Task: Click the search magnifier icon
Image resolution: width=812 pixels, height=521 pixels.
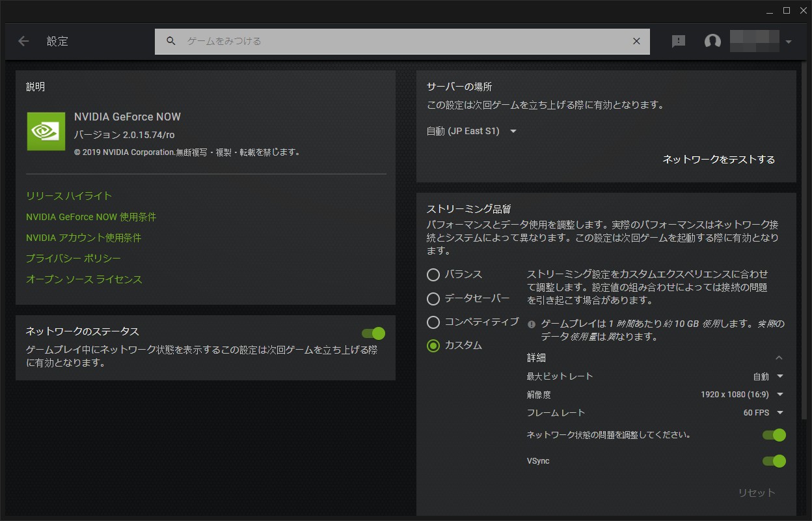Action: [171, 41]
